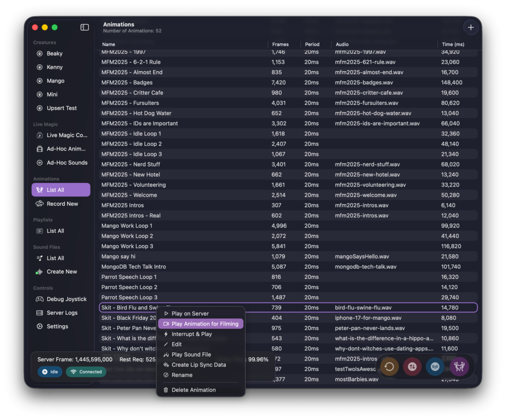506x420 pixels.
Task: Click the orange circular-arrow reset button
Action: [x=389, y=367]
